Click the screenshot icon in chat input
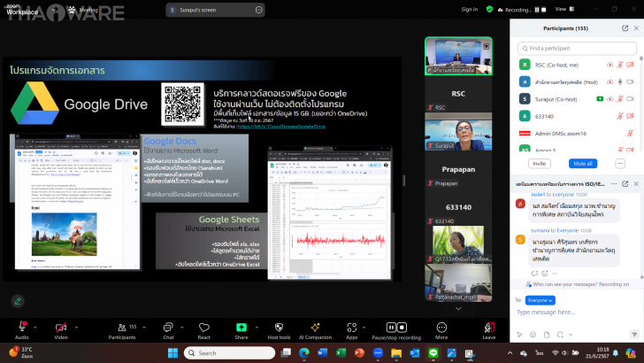Screen dimensions: 644x363 pyautogui.click(x=560, y=335)
